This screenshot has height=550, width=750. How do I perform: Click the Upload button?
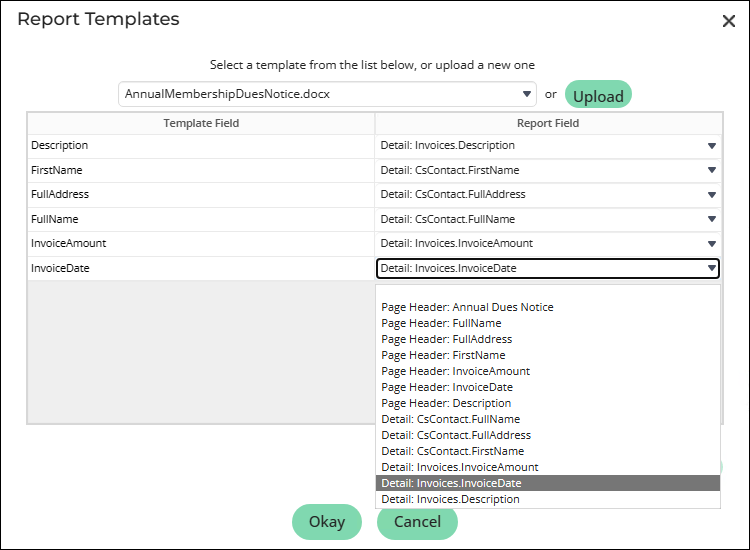tap(598, 94)
